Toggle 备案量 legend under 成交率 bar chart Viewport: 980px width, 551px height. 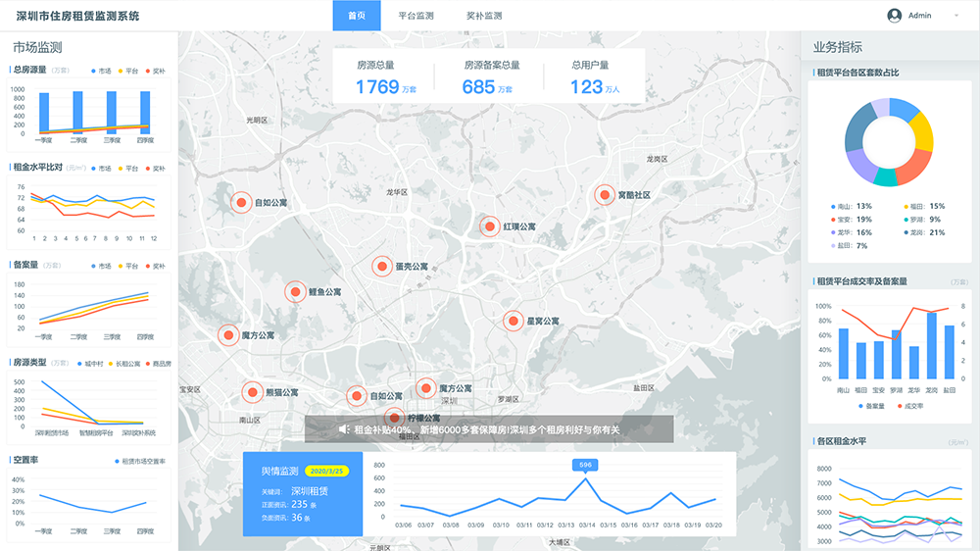tap(872, 407)
